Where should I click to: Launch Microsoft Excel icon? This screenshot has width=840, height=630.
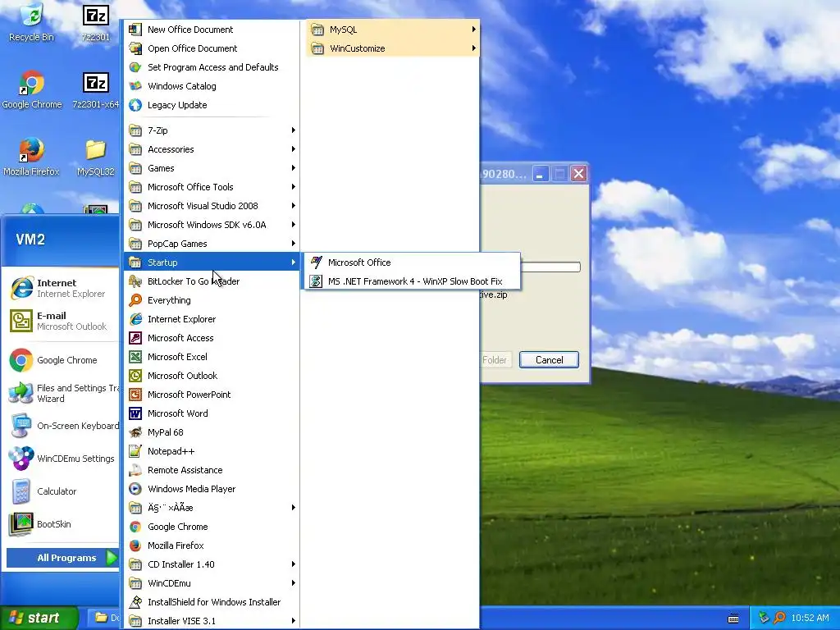coord(135,357)
